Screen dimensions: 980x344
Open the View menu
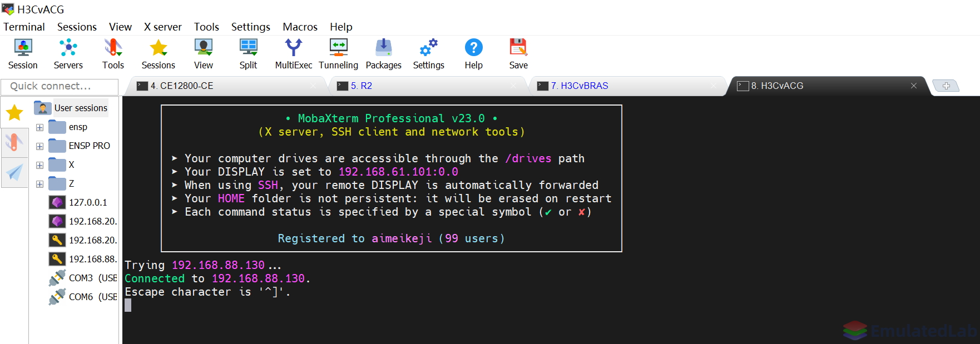point(120,27)
